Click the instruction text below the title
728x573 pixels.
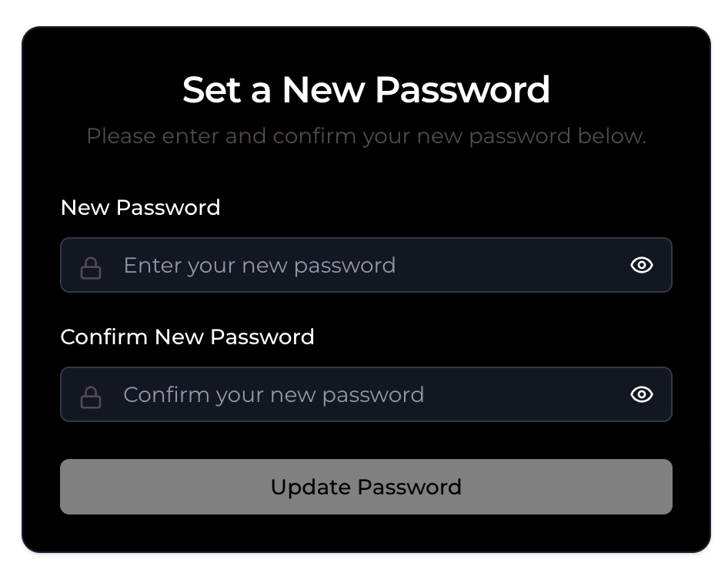pos(366,136)
